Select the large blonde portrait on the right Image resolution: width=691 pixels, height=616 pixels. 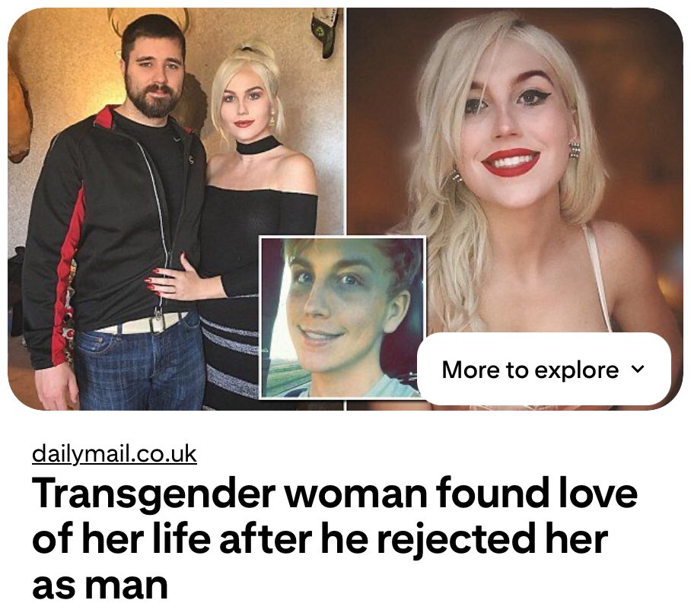click(x=514, y=208)
